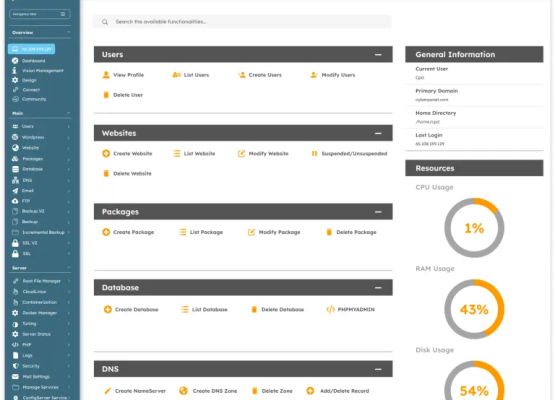
Task: Click the Create Database plus icon
Action: [x=108, y=309]
